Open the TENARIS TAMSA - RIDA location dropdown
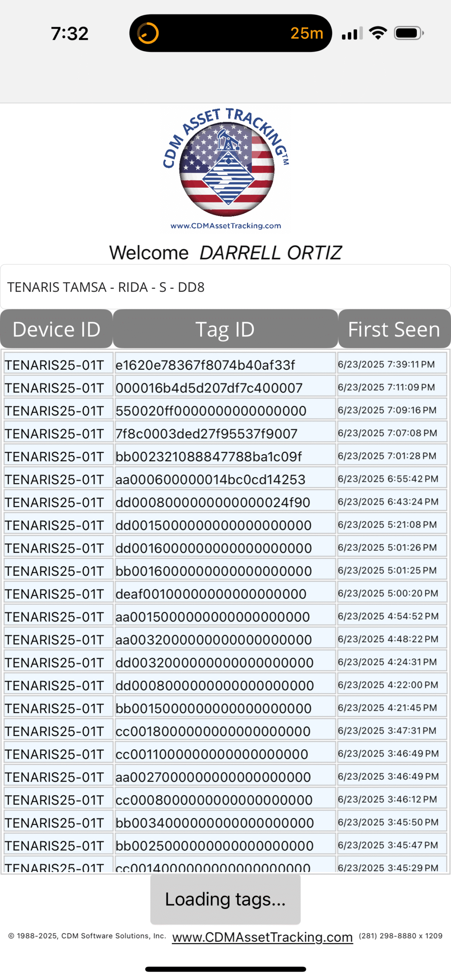The width and height of the screenshot is (451, 980). point(225,287)
